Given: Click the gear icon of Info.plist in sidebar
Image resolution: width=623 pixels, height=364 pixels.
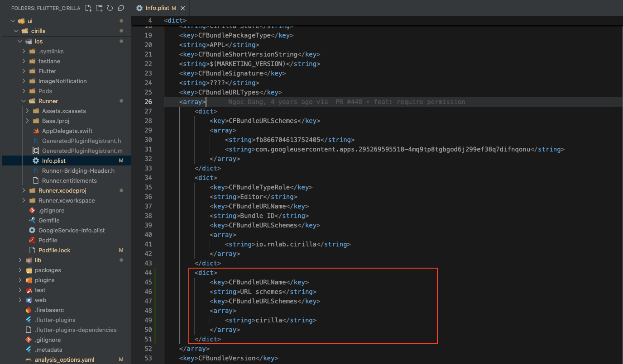Looking at the screenshot, I should (x=36, y=161).
